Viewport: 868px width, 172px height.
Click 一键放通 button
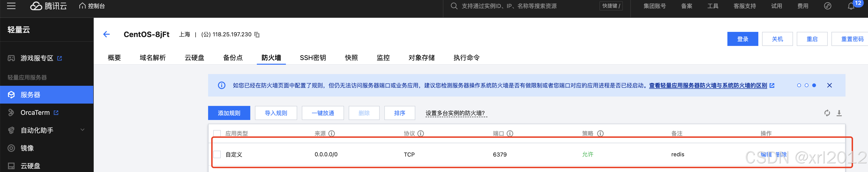323,113
